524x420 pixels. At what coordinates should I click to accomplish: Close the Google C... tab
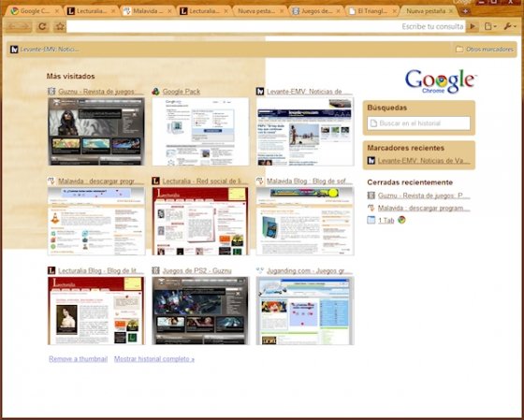point(57,11)
